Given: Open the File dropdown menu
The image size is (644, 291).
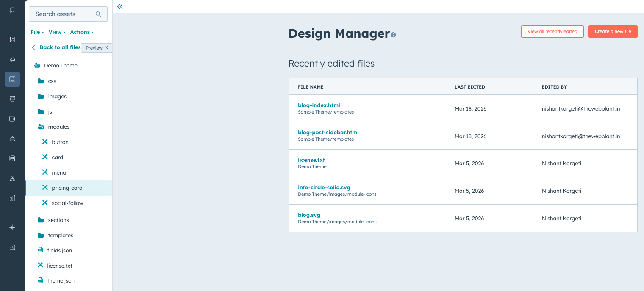Looking at the screenshot, I should 37,32.
